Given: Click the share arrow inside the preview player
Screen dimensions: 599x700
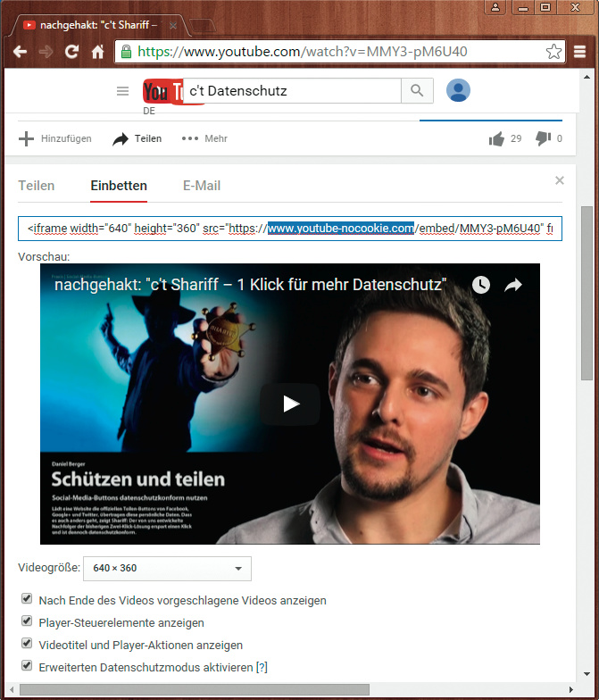Looking at the screenshot, I should (x=513, y=285).
